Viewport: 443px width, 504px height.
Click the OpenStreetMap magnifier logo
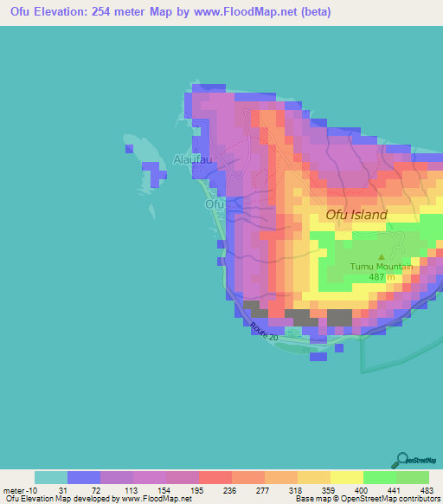click(x=414, y=461)
